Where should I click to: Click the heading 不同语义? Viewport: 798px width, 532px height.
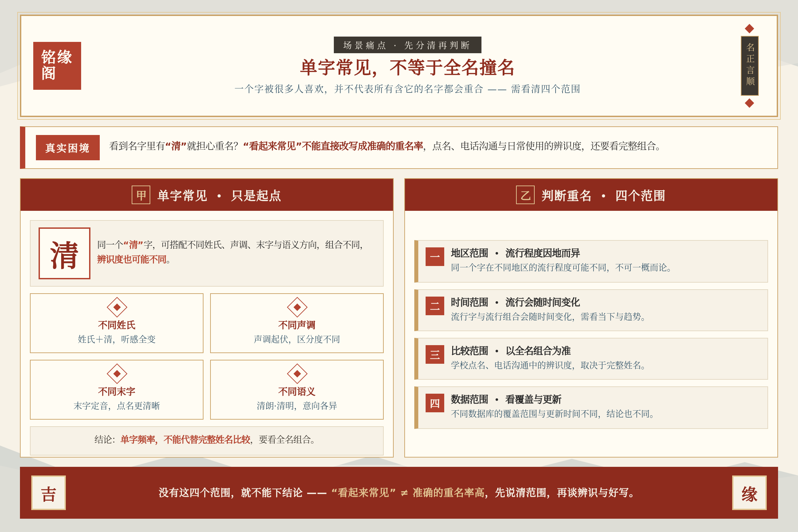click(x=297, y=391)
